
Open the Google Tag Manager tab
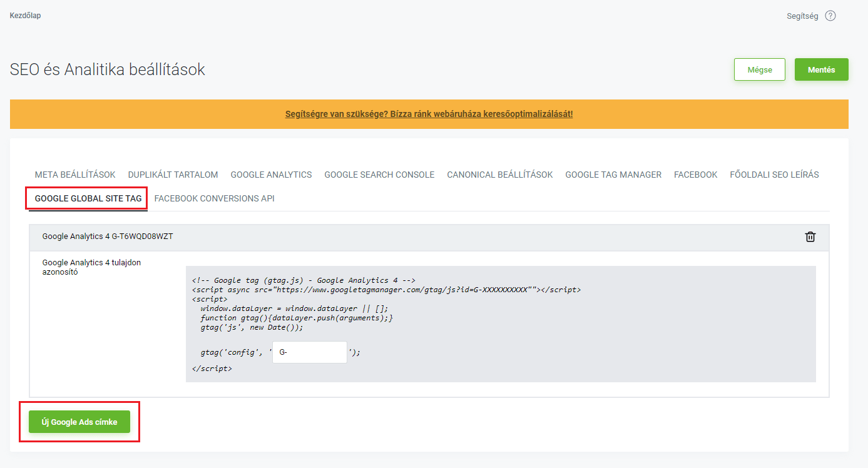613,175
